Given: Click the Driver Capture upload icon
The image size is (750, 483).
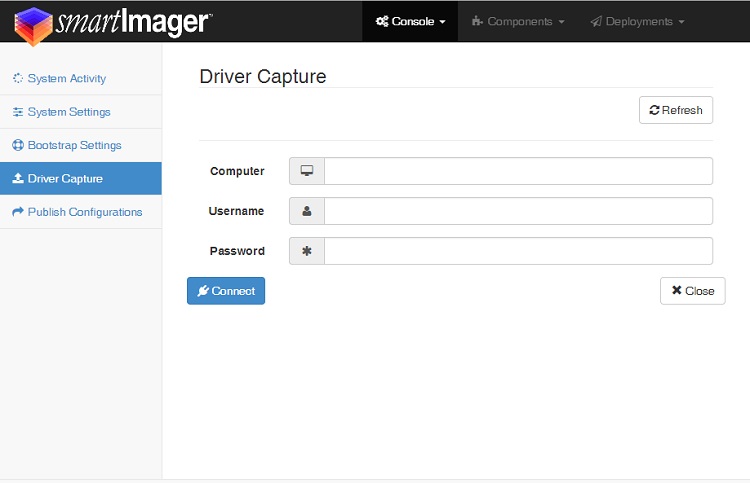Looking at the screenshot, I should (x=18, y=179).
